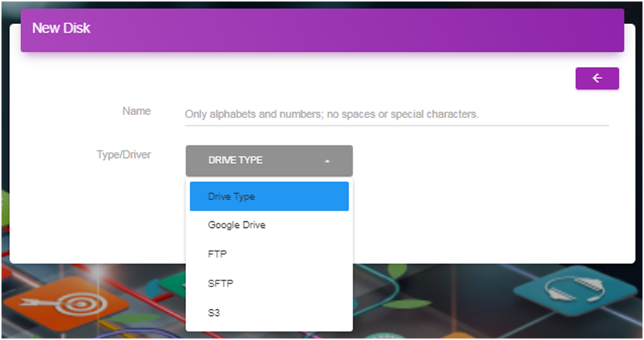Click the New Disk header title
The height and width of the screenshot is (340, 644).
click(61, 28)
